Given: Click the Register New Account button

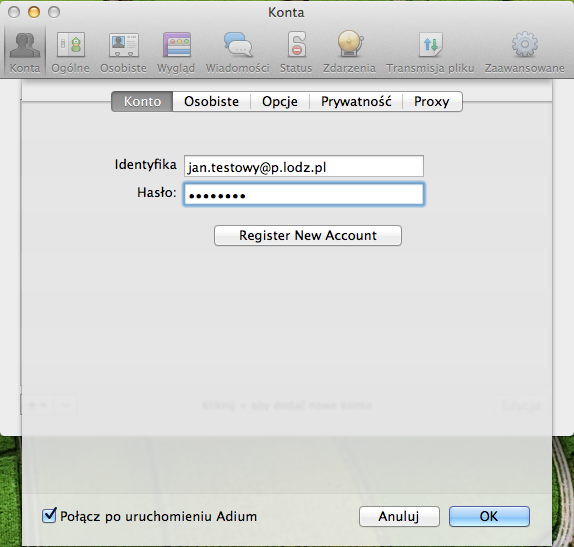Looking at the screenshot, I should tap(308, 235).
